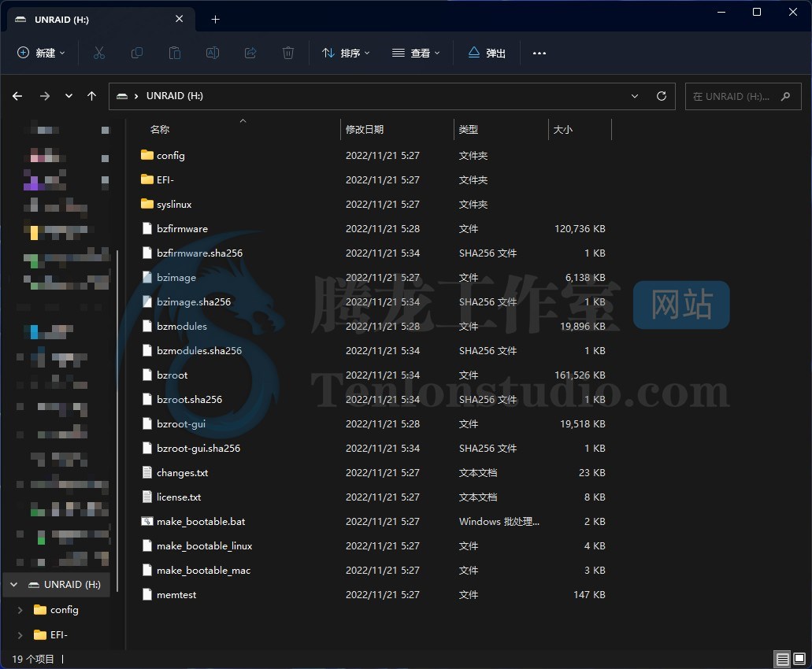Click the Delete trash icon
This screenshot has height=669, width=812.
pyautogui.click(x=288, y=53)
